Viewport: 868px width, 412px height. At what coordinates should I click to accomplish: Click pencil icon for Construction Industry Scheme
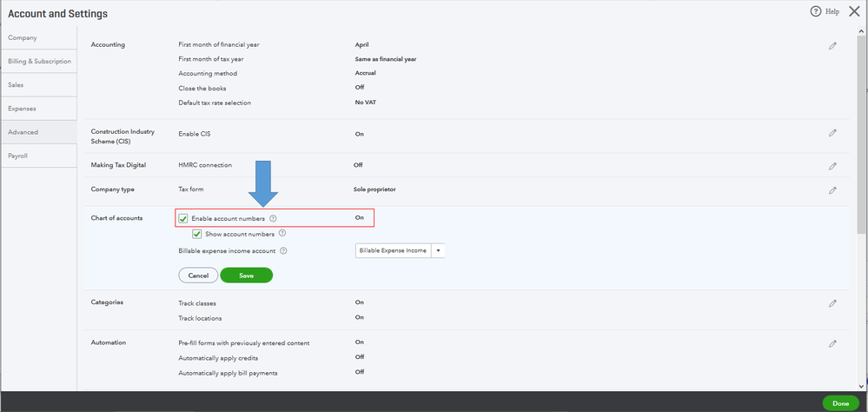832,133
